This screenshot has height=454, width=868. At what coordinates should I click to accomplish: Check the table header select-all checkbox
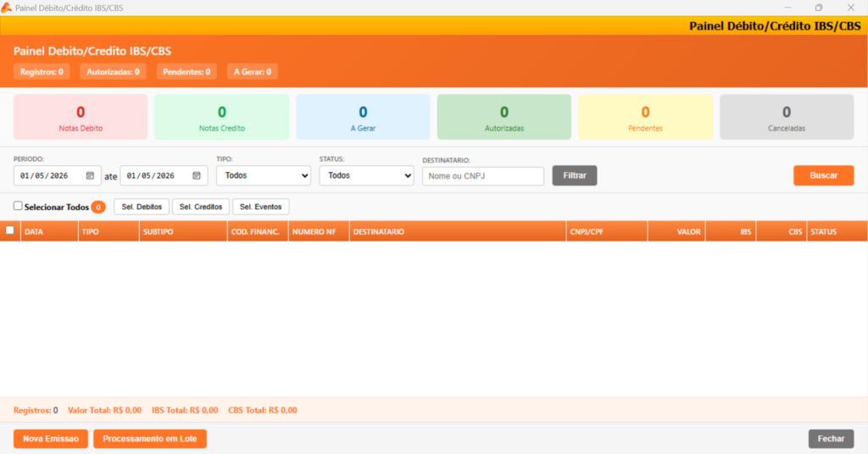pos(10,230)
